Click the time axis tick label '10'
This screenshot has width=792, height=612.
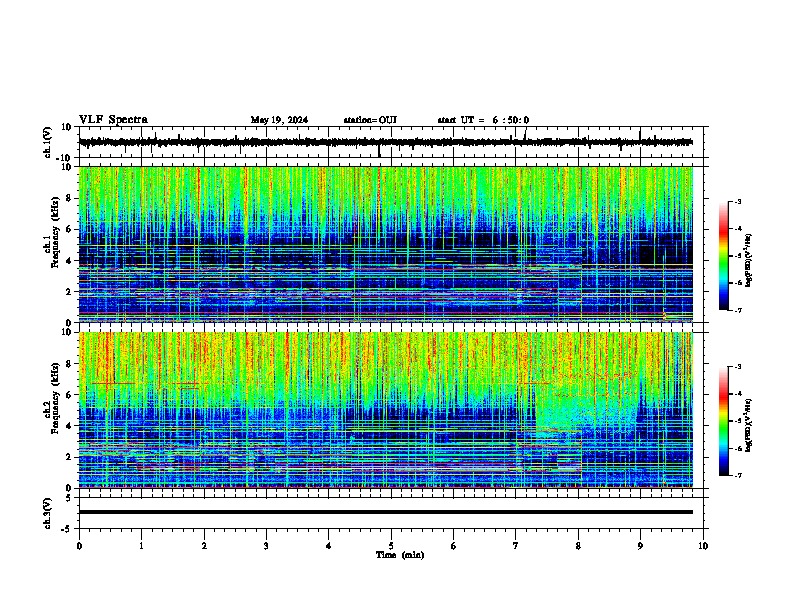703,546
